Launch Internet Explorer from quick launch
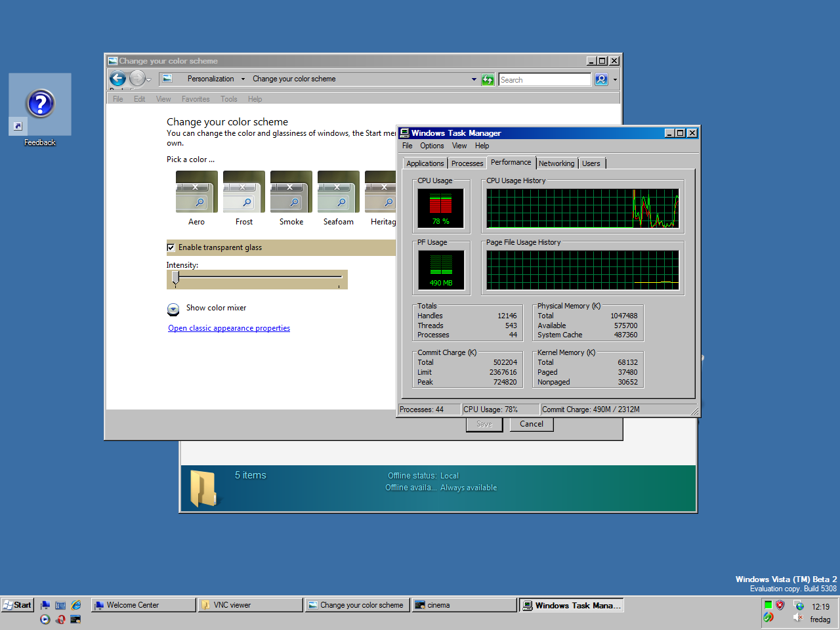This screenshot has height=630, width=840. (x=76, y=605)
